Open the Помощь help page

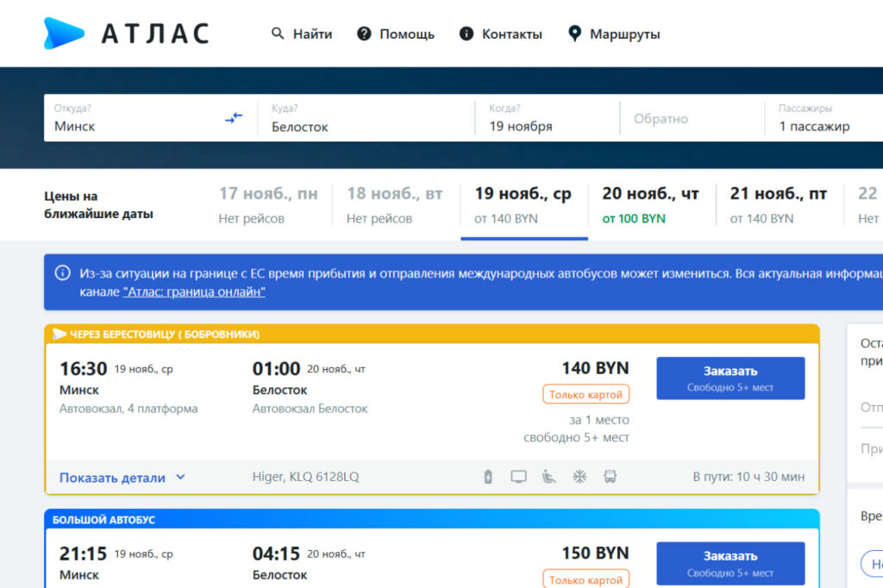396,34
